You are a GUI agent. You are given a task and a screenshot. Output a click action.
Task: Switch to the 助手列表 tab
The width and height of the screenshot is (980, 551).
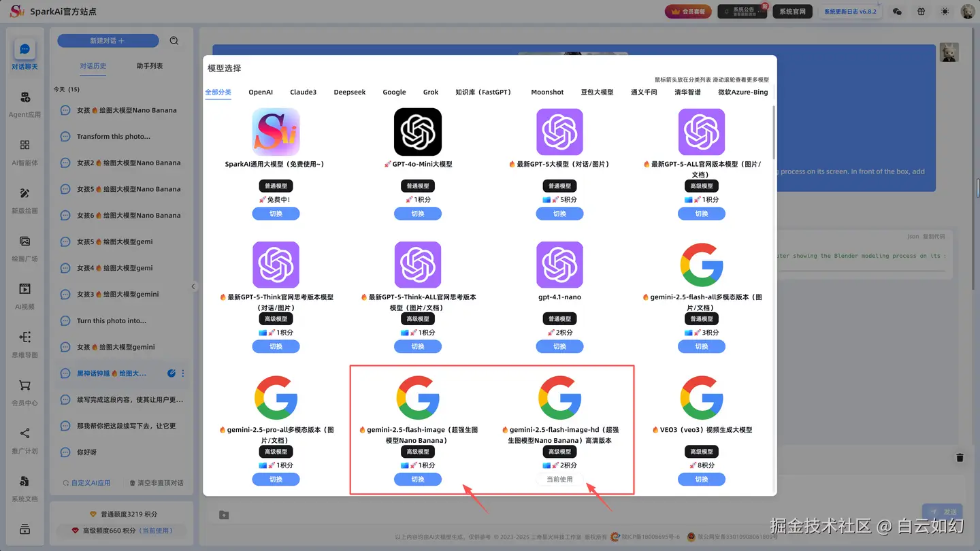point(150,66)
